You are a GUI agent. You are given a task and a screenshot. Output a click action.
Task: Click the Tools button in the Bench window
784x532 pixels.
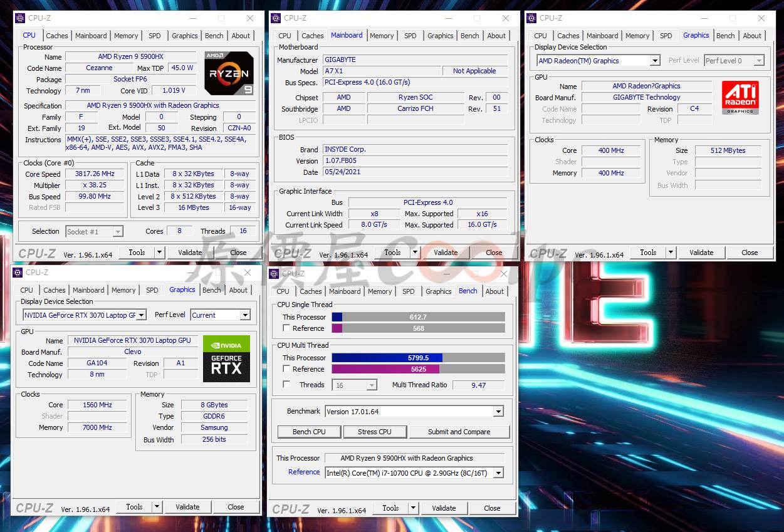click(390, 508)
